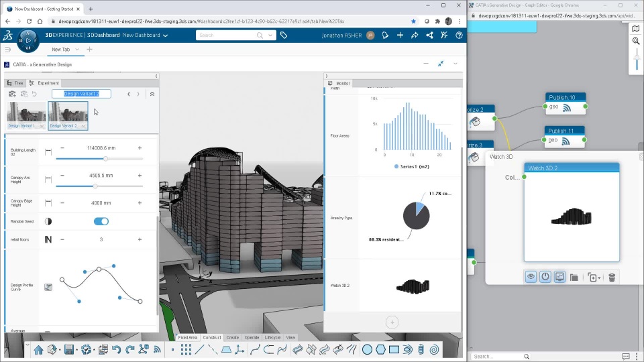Select the Hexagon polygon tool

click(x=381, y=350)
